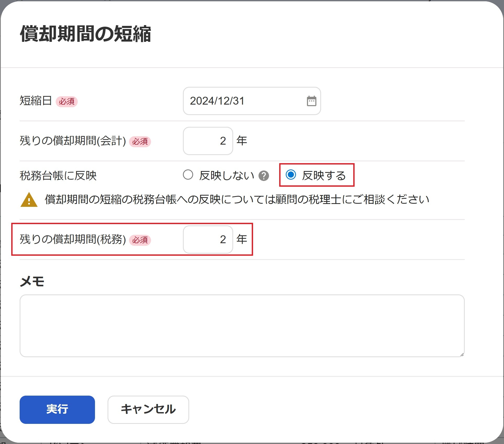
Task: Click the 短縮日 label
Action: point(36,101)
